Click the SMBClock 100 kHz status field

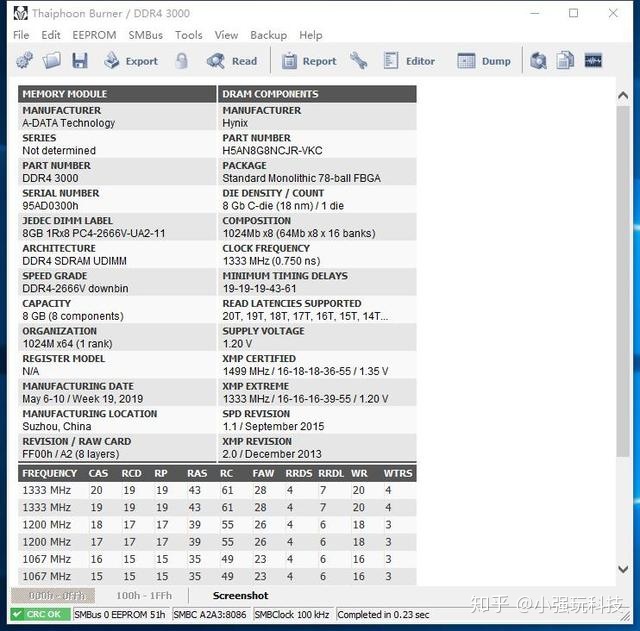[291, 614]
